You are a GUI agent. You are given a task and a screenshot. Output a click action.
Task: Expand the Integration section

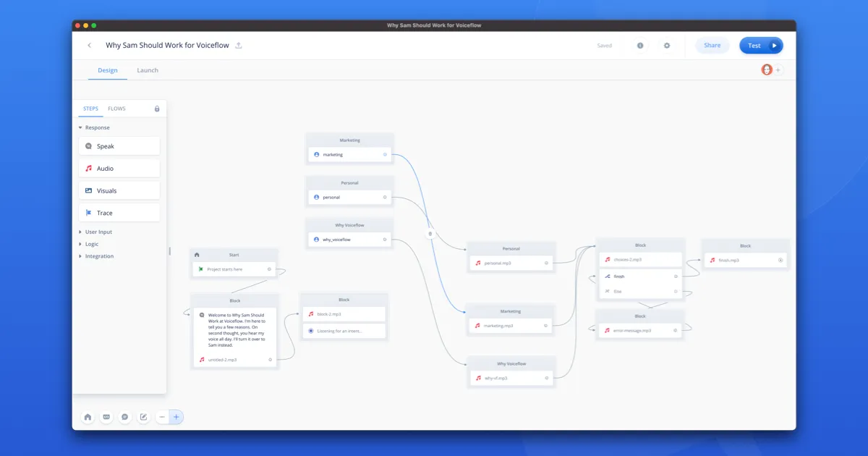tap(95, 256)
